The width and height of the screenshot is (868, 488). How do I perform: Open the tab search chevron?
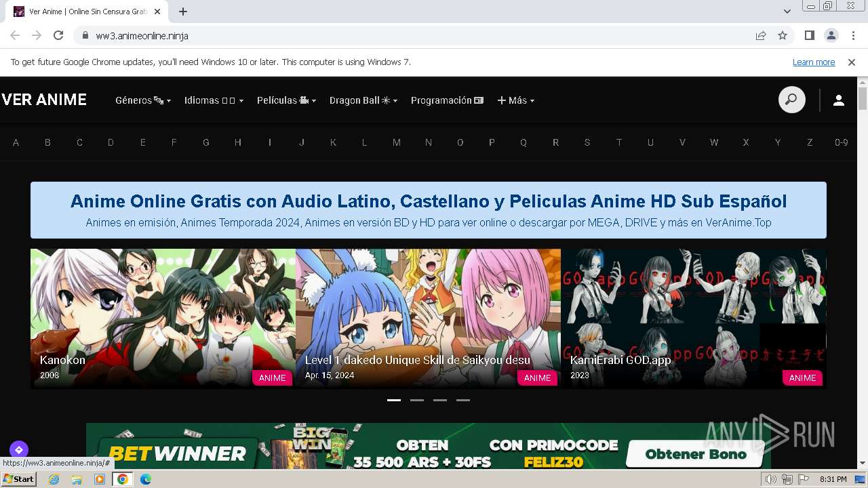tap(787, 12)
